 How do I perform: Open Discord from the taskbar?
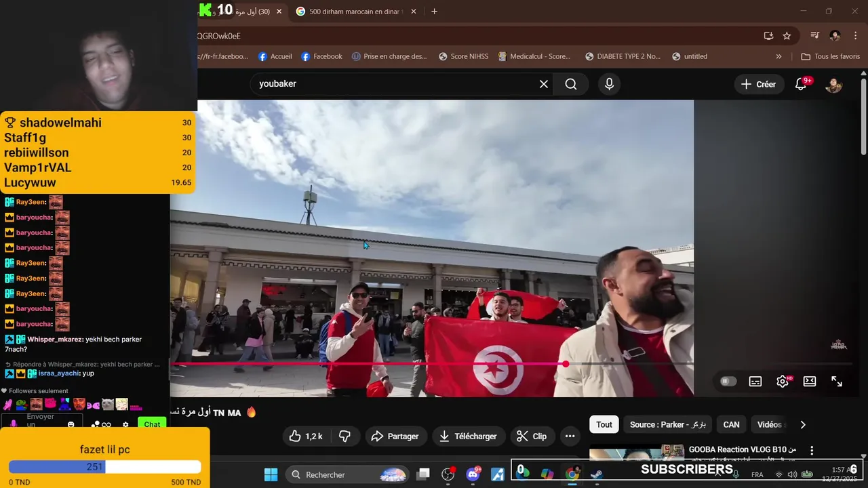pos(473,474)
